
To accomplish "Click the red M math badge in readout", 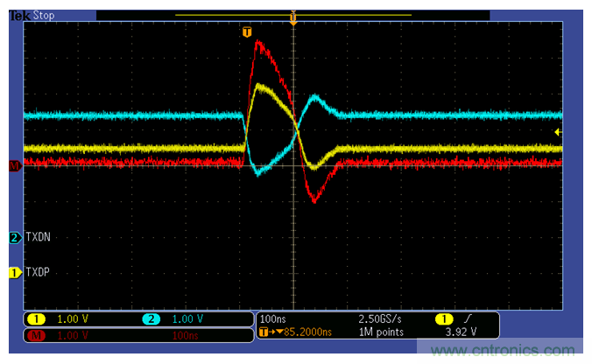I will [38, 335].
